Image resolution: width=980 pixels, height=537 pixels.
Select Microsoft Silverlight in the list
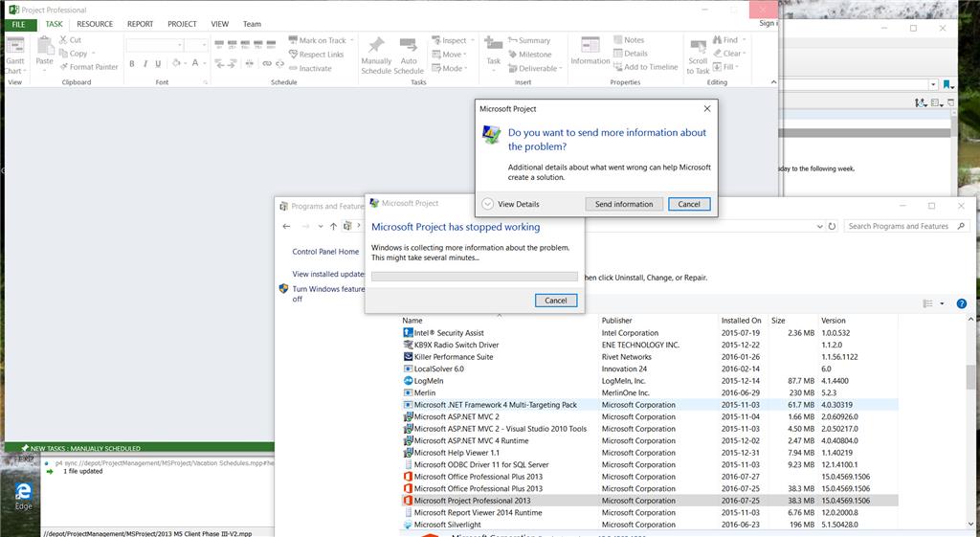pos(649,525)
